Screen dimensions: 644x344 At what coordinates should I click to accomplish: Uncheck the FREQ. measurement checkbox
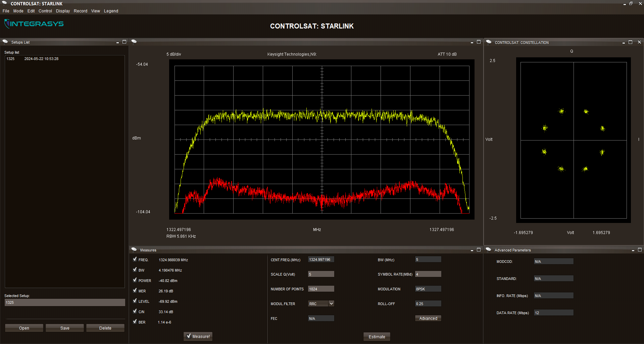click(135, 259)
